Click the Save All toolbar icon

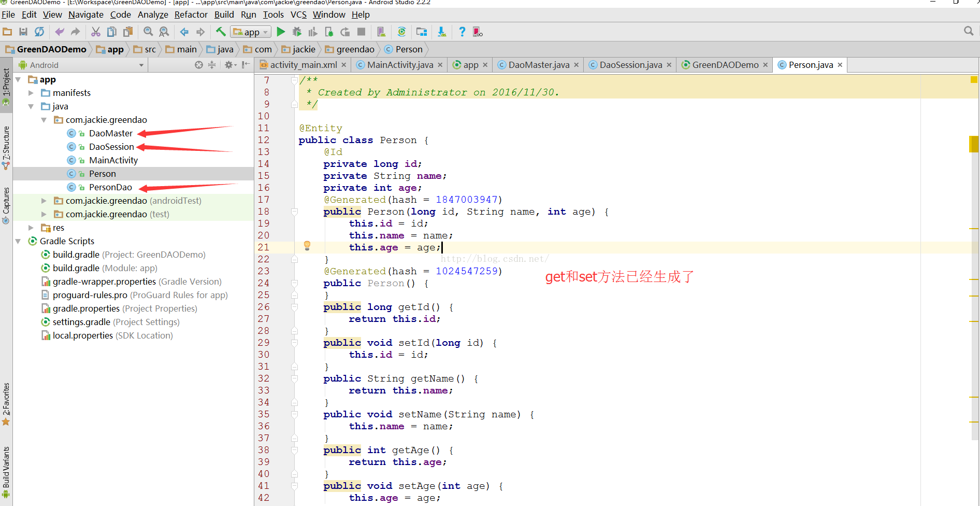click(23, 32)
